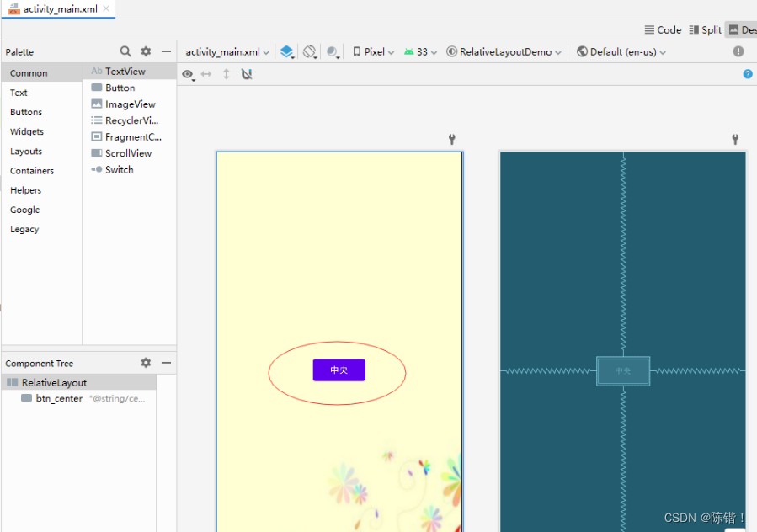Open layout editor help icon
The height and width of the screenshot is (532, 757).
pos(748,74)
